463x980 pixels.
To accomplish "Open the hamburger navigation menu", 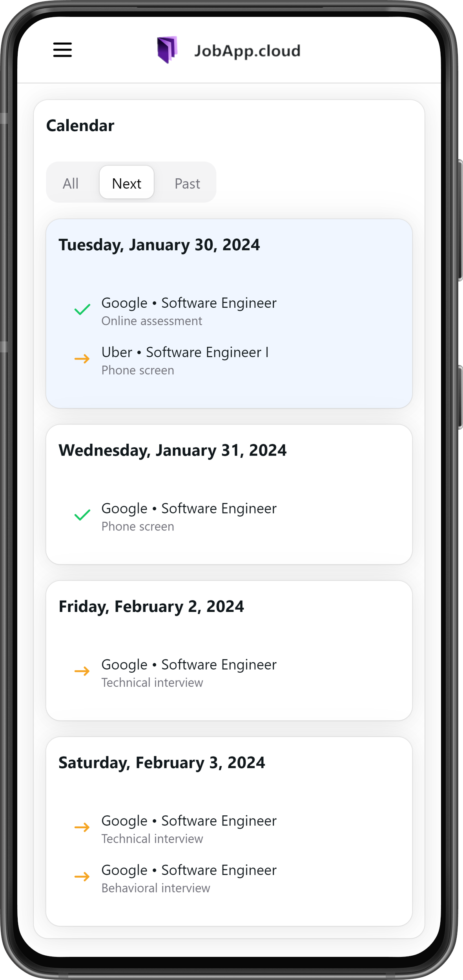I will [62, 50].
